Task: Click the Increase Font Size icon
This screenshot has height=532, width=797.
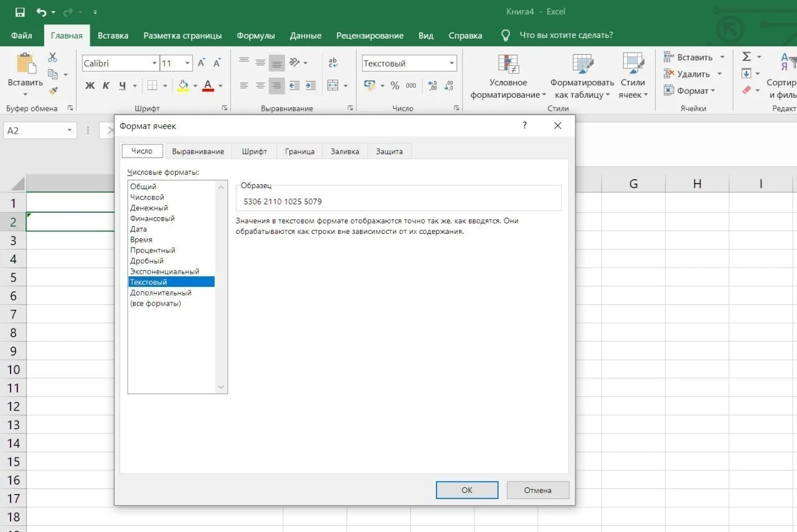Action: tap(202, 63)
